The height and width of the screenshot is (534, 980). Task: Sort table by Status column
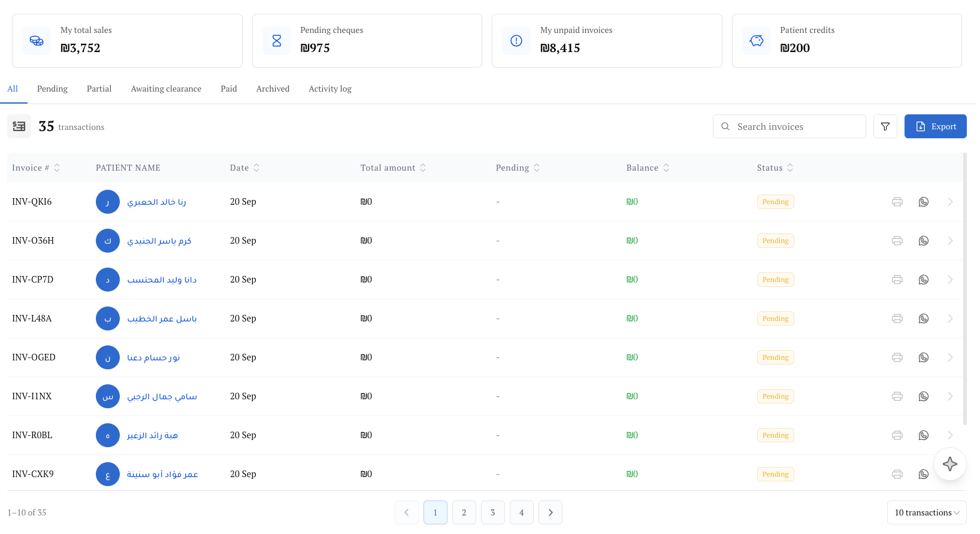click(x=775, y=168)
